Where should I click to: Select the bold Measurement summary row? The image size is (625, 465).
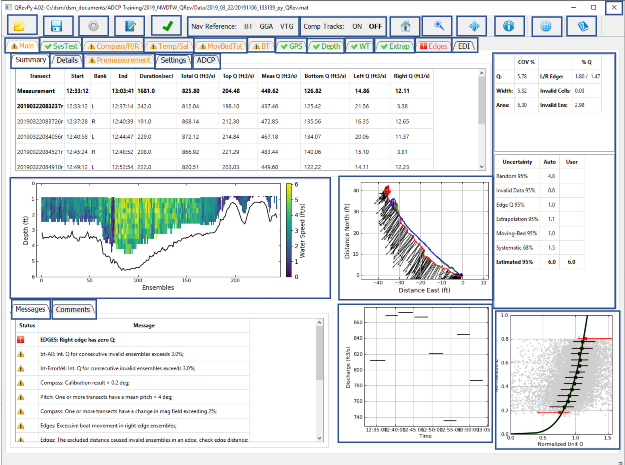pyautogui.click(x=224, y=91)
